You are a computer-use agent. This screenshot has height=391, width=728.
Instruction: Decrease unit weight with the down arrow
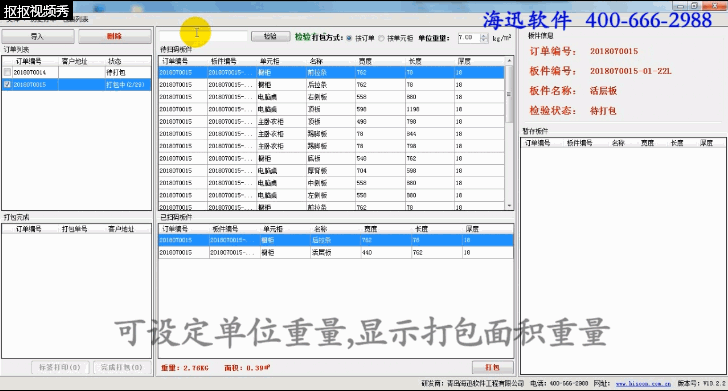[484, 40]
